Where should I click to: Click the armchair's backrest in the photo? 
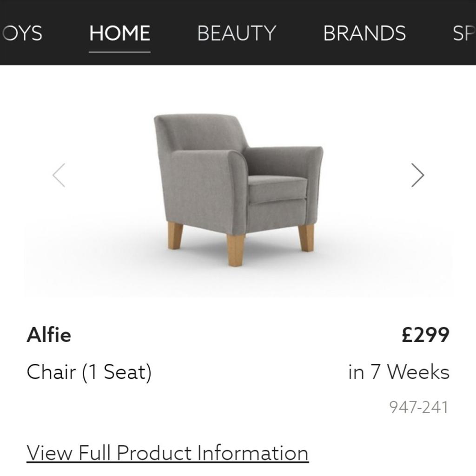click(200, 132)
